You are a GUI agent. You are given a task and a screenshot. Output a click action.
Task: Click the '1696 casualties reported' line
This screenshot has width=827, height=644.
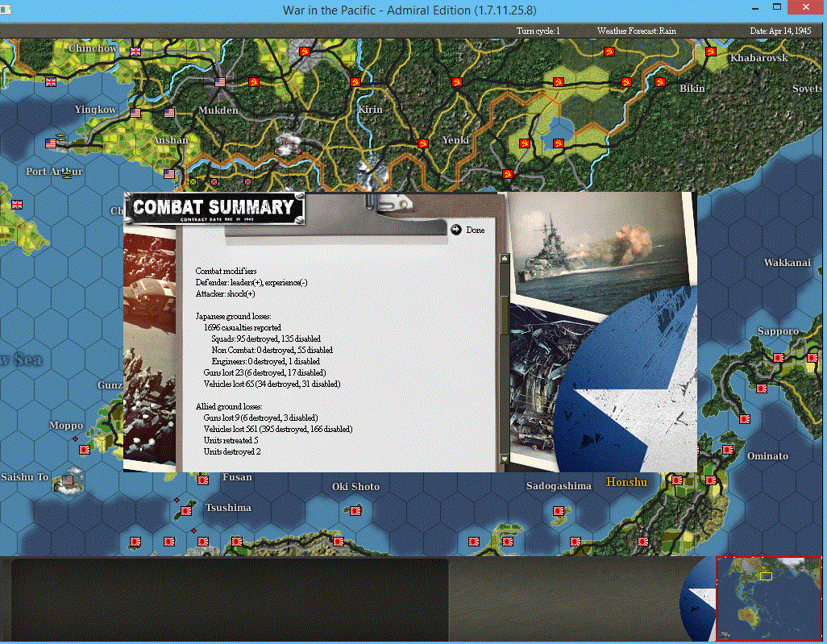(x=242, y=327)
